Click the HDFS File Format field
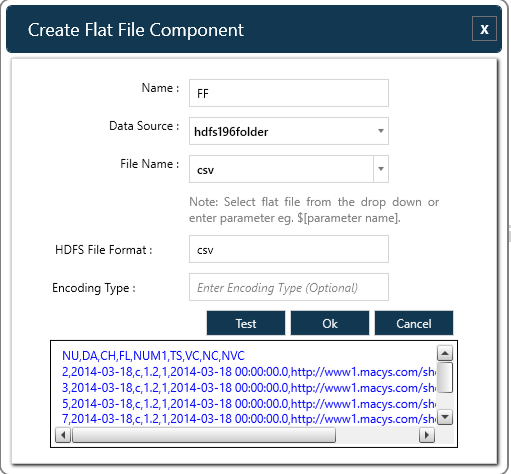511x474 pixels. [x=289, y=249]
